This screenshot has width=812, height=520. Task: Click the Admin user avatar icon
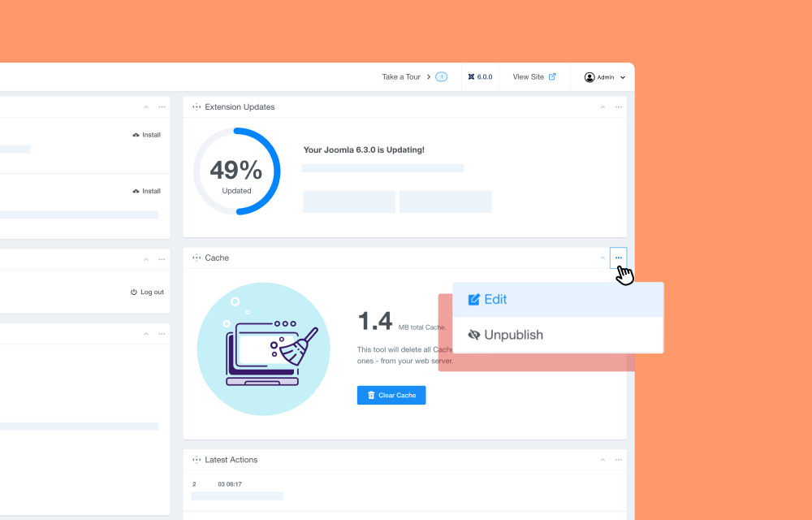tap(590, 77)
